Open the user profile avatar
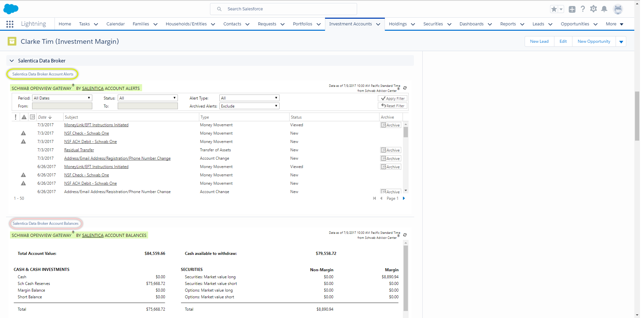Viewport: 644px width, 318px height. coord(618,9)
